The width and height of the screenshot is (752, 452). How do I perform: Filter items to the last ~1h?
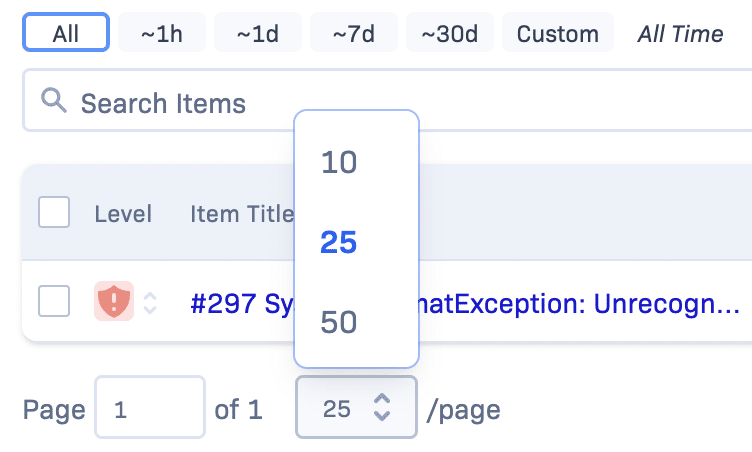[x=162, y=34]
